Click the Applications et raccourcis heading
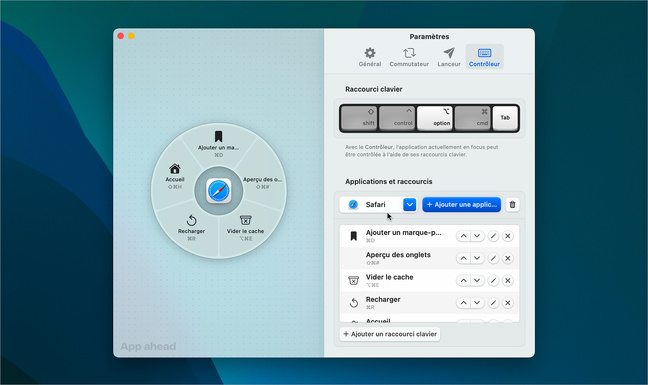648x385 pixels. tap(388, 182)
